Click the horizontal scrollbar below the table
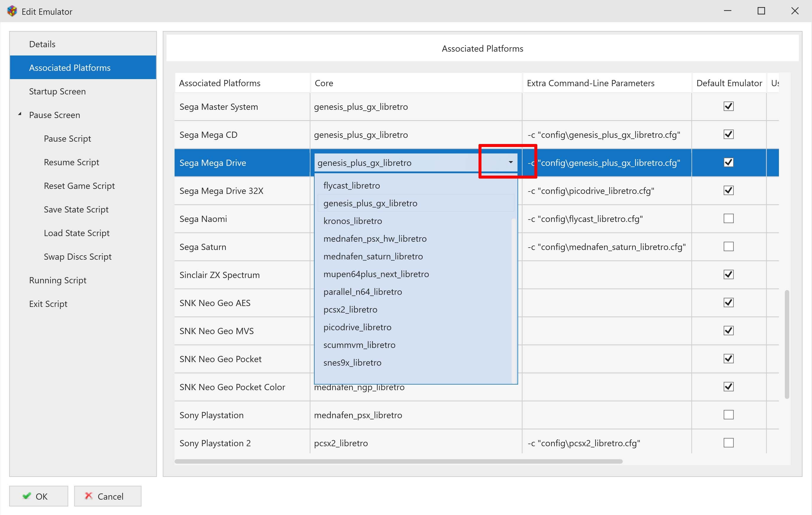Image resolution: width=812 pixels, height=515 pixels. click(x=398, y=461)
